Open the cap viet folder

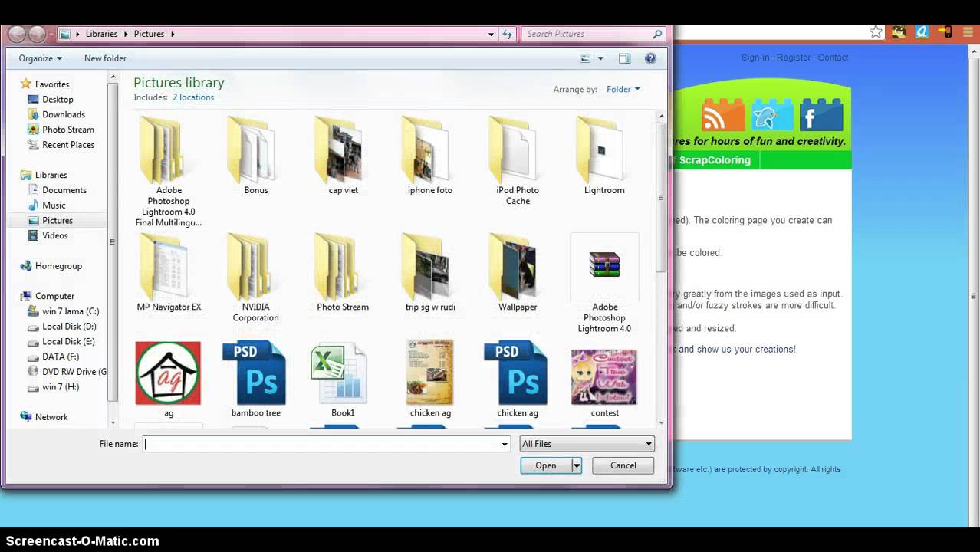click(x=343, y=156)
